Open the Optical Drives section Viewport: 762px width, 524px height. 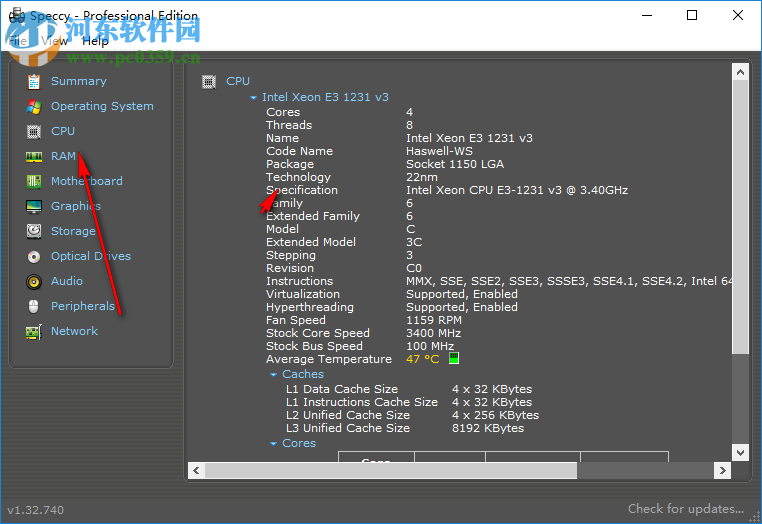91,256
